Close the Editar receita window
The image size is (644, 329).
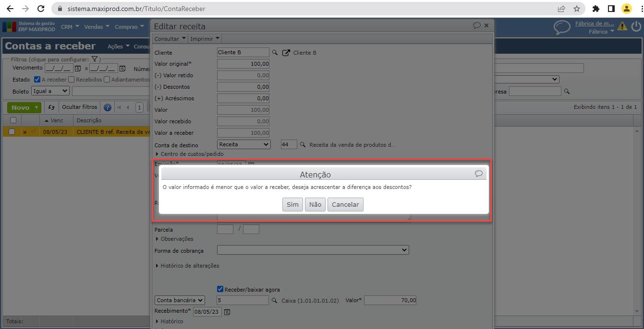click(x=486, y=25)
